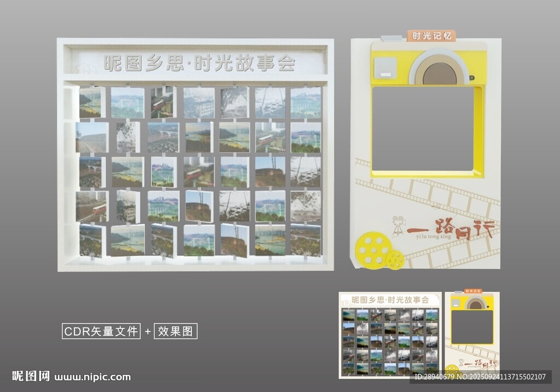
Task: Click the 效果图 boxed label
Action: point(176,331)
